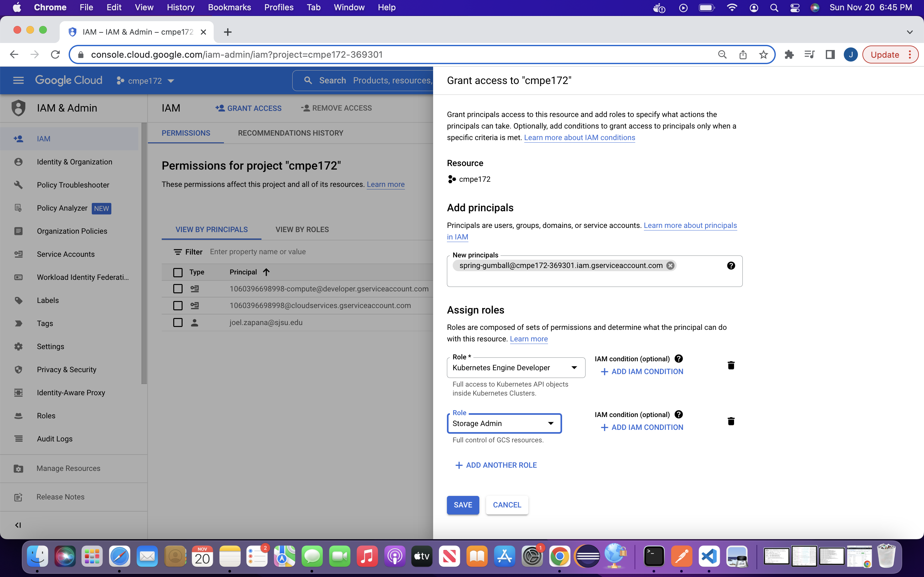Screen dimensions: 924x577
Task: Click the New principals help icon
Action: (x=731, y=266)
